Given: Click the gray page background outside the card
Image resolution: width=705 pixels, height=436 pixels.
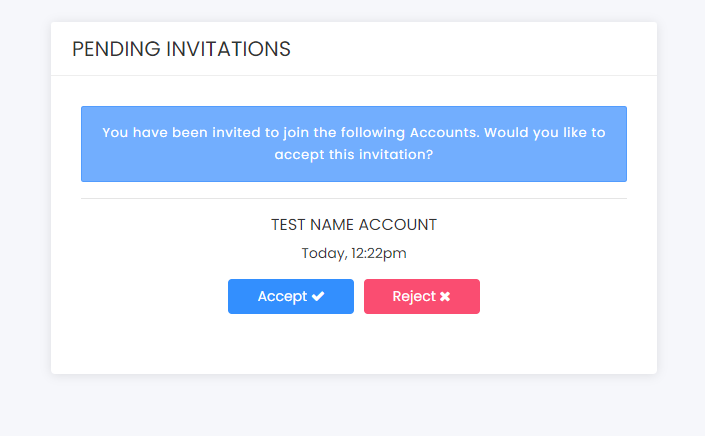Looking at the screenshot, I should click(x=354, y=407).
